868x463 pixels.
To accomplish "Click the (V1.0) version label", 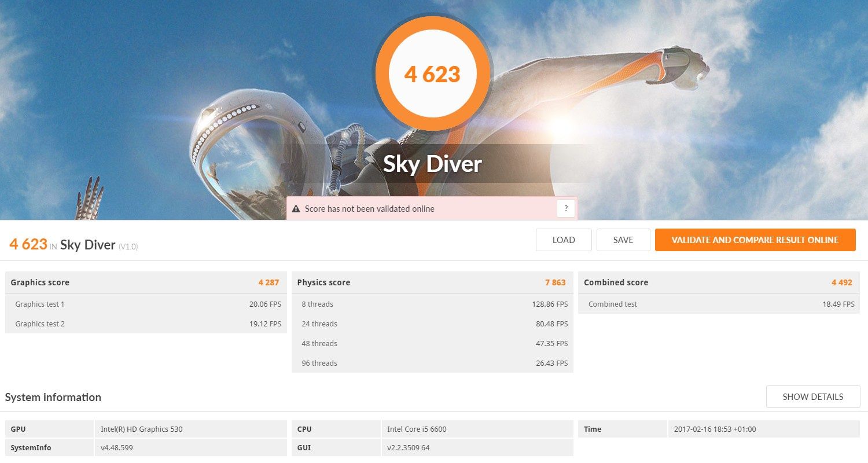I will click(128, 247).
